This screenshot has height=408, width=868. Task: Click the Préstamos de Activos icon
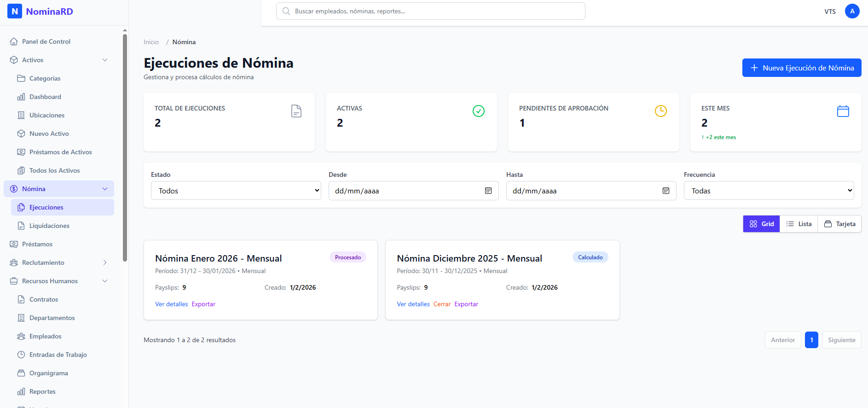pos(21,152)
